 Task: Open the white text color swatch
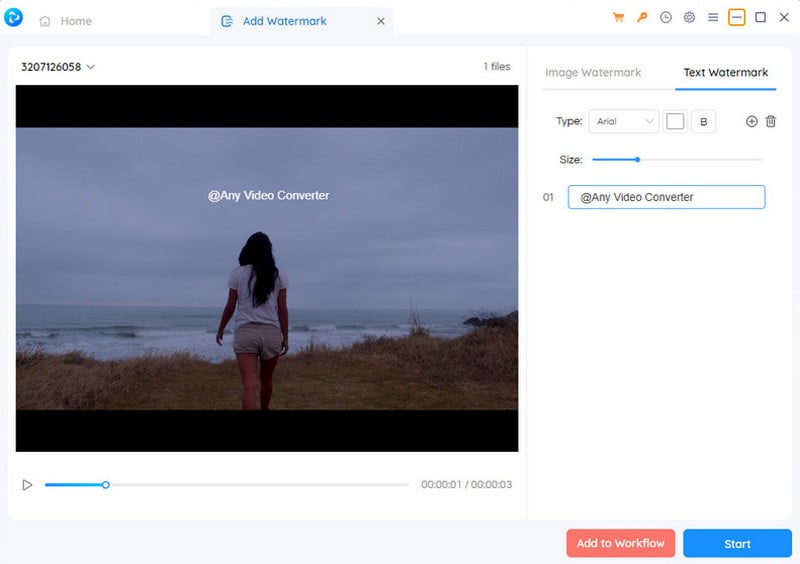(x=675, y=121)
